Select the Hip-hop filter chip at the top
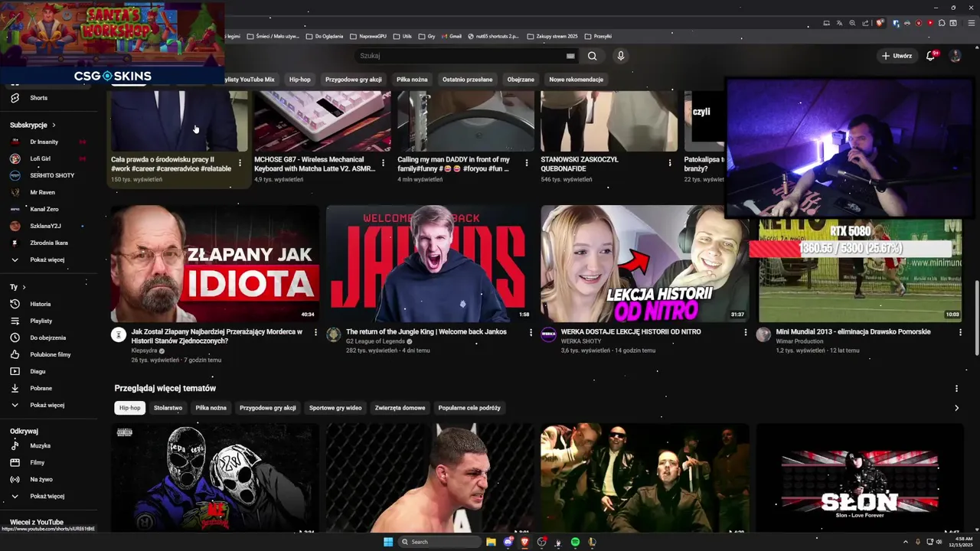Screen dimensions: 980x551 coord(300,80)
